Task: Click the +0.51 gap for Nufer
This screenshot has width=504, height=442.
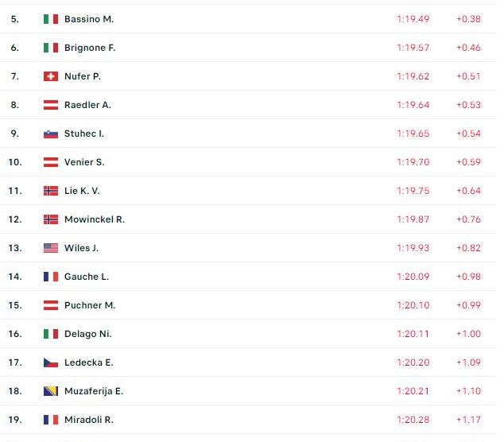Action: pos(468,76)
